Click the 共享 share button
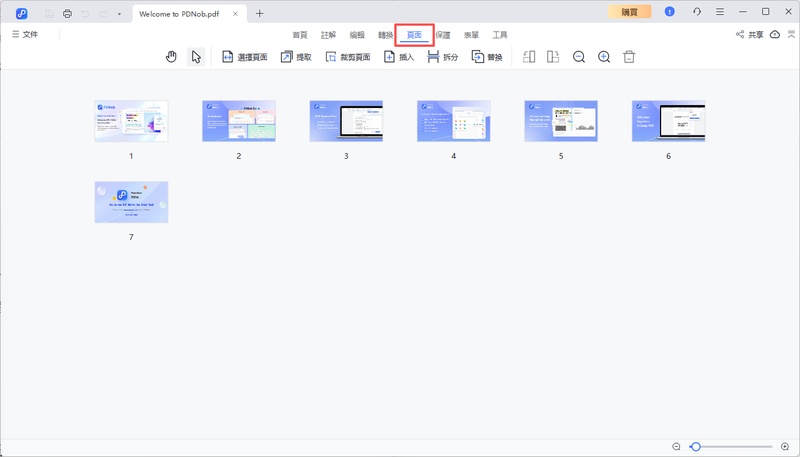Image resolution: width=800 pixels, height=457 pixels. click(749, 34)
